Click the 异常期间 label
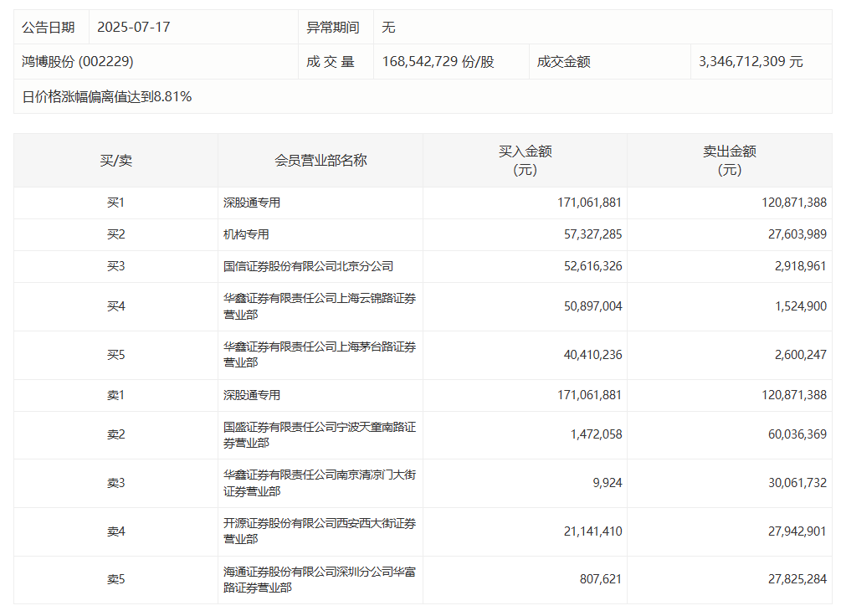This screenshot has width=841, height=616. click(x=332, y=27)
